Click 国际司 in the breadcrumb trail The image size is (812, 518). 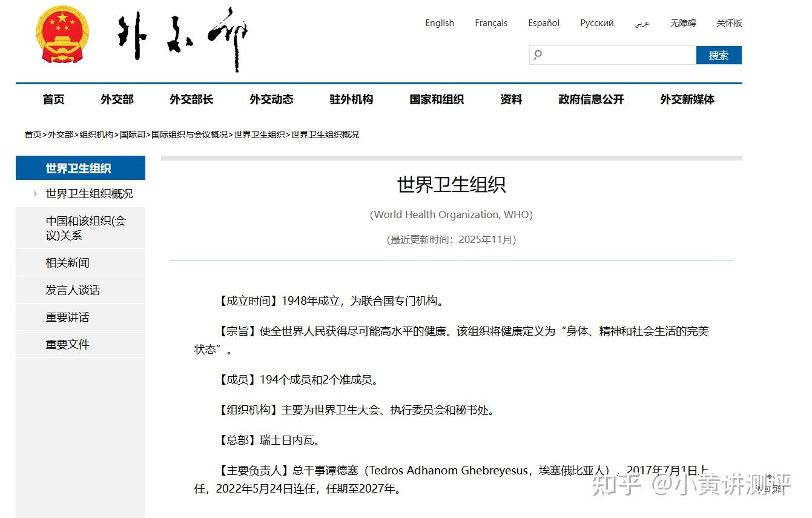(x=133, y=134)
